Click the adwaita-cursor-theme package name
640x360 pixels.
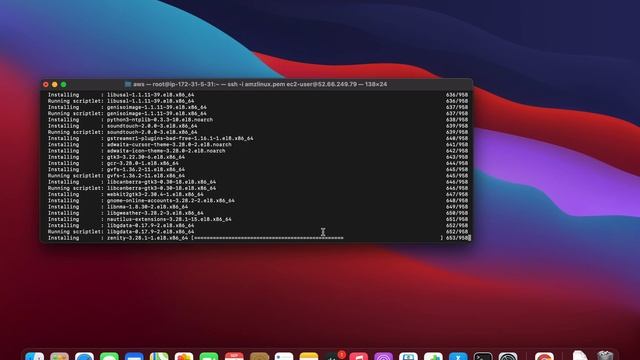point(169,144)
